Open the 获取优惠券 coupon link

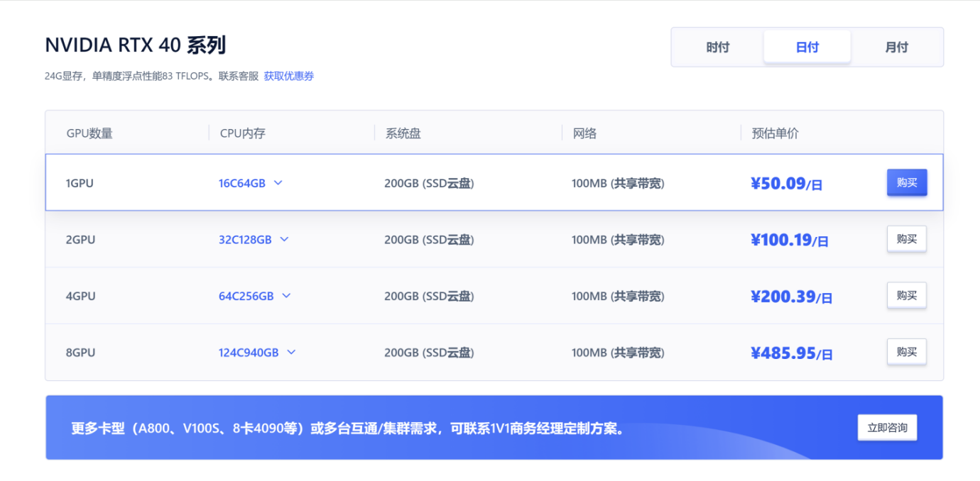(x=289, y=76)
